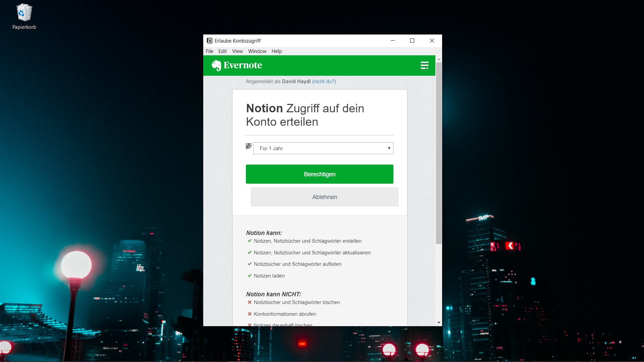Click 'Notizbücher und Schlagwörter löschen' text
The image size is (644, 362).
point(297,302)
